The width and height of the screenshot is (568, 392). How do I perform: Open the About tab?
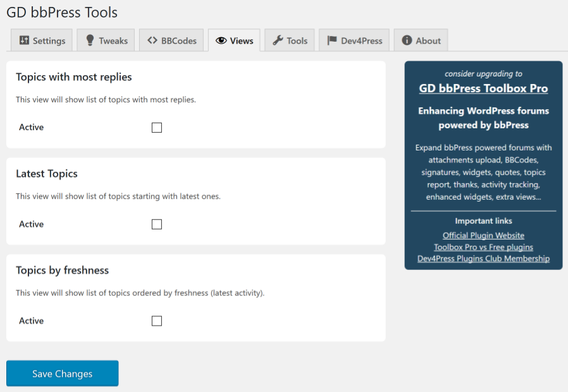point(421,40)
